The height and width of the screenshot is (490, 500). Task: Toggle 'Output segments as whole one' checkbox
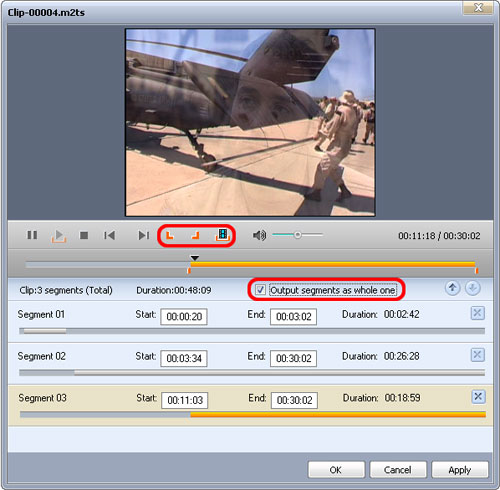click(x=260, y=289)
